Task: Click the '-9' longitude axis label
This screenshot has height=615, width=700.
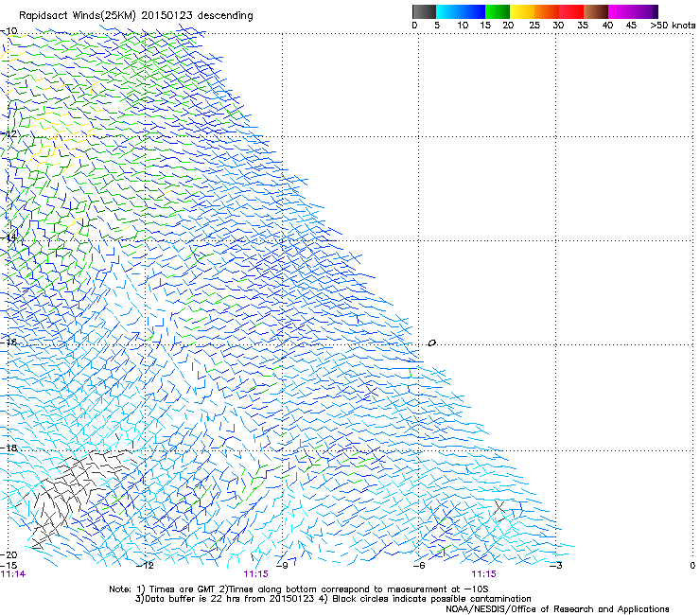Action: point(282,565)
